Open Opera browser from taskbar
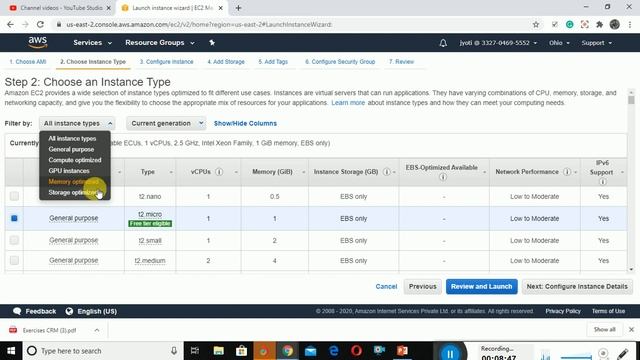The height and width of the screenshot is (360, 640). click(356, 351)
